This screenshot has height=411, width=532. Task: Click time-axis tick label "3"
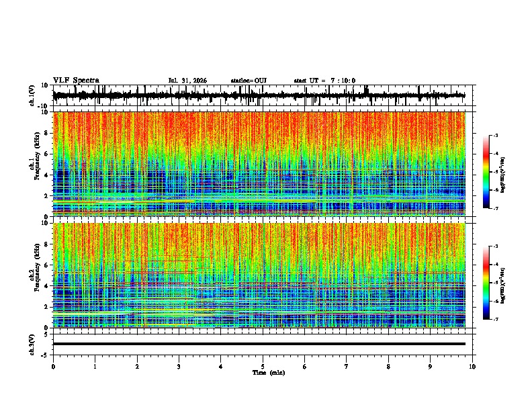[179, 367]
